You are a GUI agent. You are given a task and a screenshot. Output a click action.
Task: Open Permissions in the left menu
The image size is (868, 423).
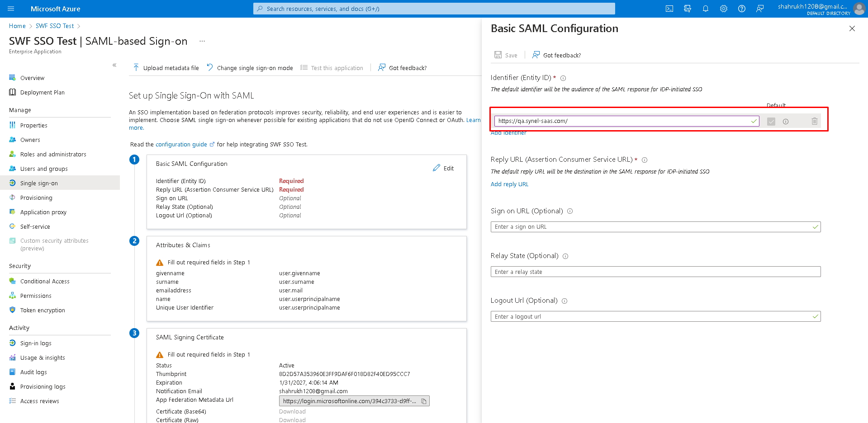coord(36,296)
